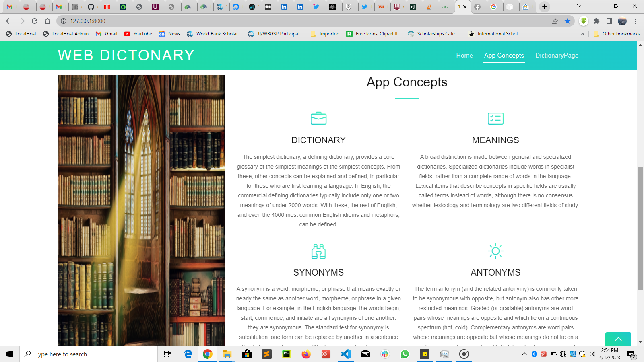Image resolution: width=644 pixels, height=362 pixels.
Task: Click the checklist icon above MEANINGS
Action: point(495,118)
